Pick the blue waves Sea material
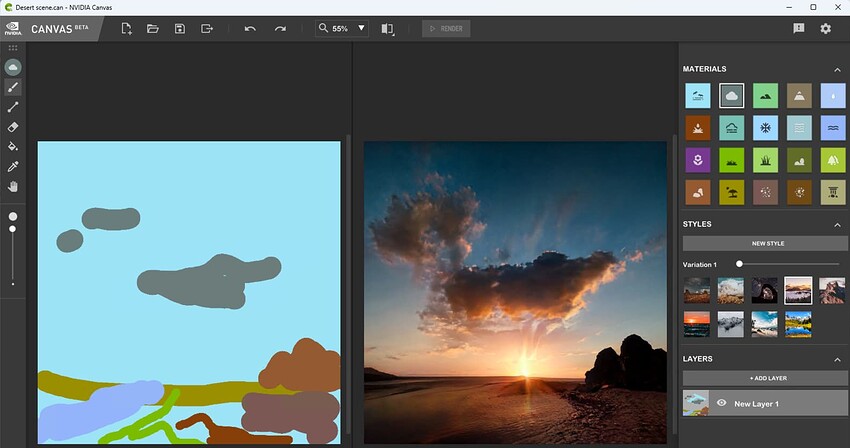 [x=833, y=128]
